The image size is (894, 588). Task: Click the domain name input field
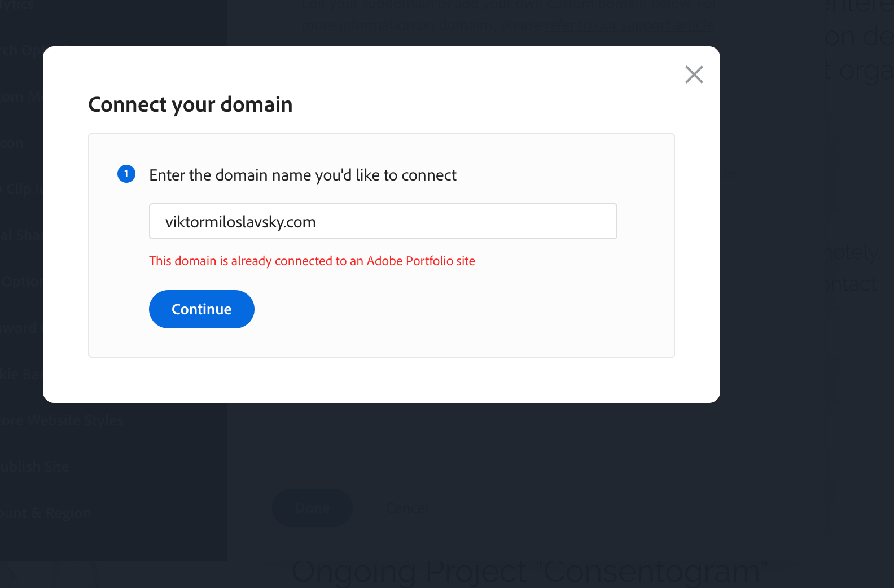click(383, 221)
